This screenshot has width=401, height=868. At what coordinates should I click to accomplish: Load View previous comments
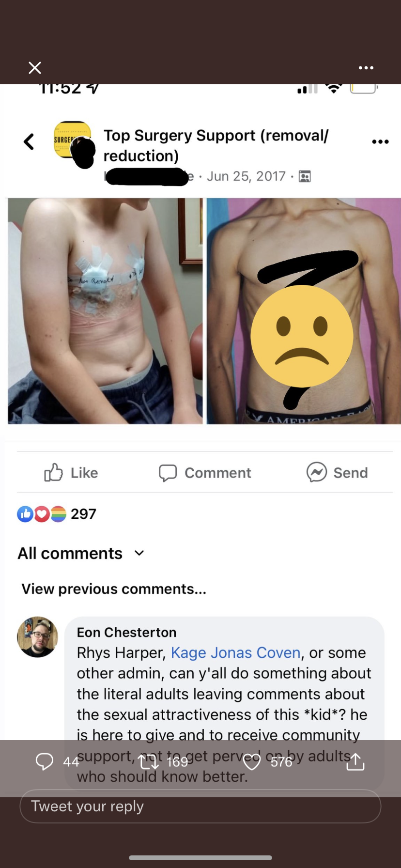pyautogui.click(x=114, y=589)
